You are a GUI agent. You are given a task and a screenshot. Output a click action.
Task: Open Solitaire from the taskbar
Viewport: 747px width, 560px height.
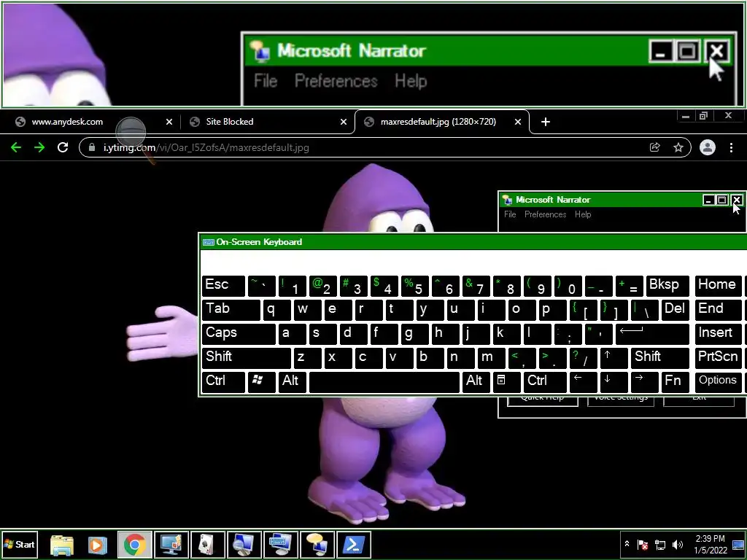pos(208,545)
